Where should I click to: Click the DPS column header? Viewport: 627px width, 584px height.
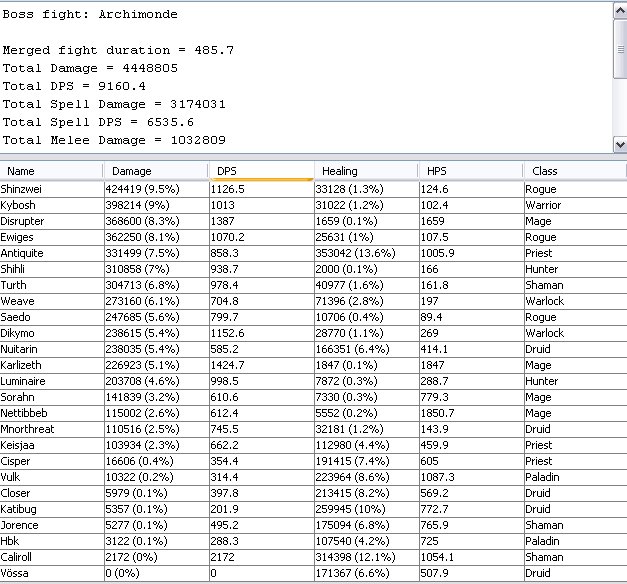261,171
